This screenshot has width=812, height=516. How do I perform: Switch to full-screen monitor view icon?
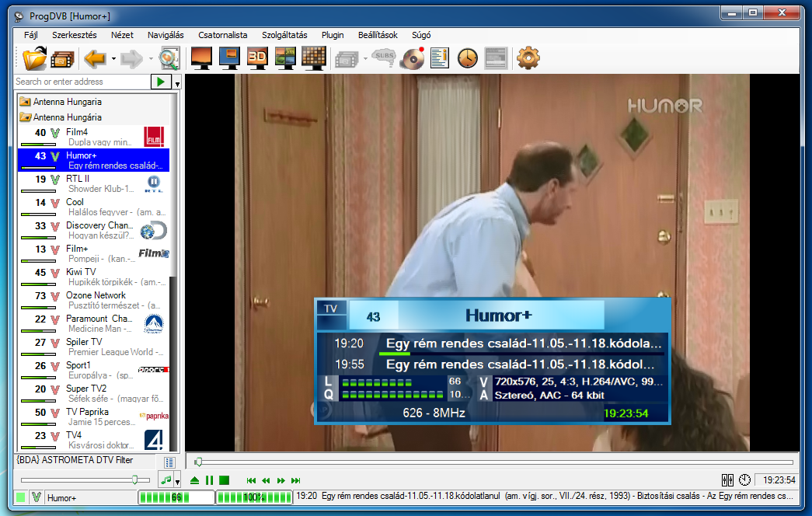point(201,58)
